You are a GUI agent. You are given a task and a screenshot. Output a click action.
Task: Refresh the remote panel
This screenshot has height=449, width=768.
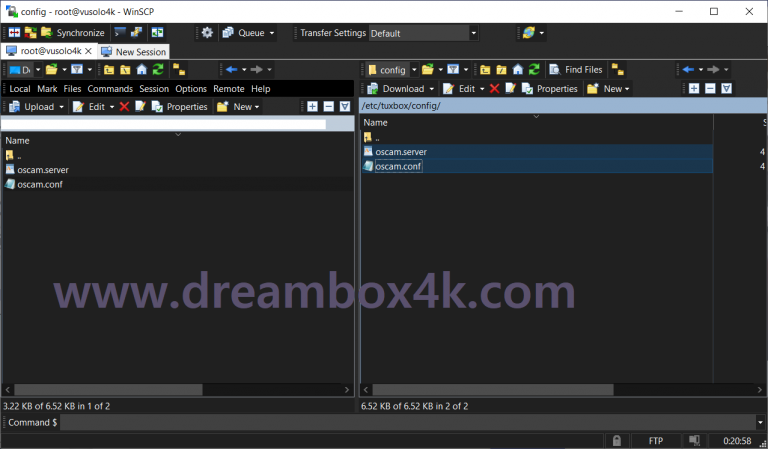pos(534,70)
